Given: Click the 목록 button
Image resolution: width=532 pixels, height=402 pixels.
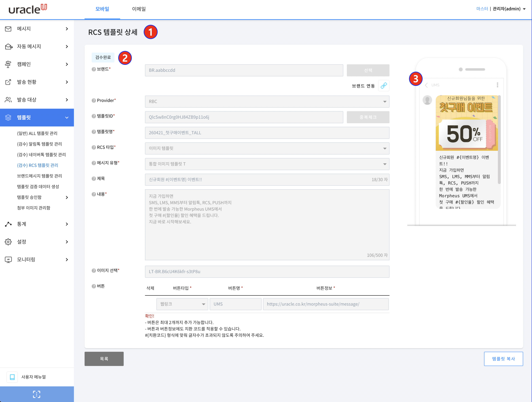Looking at the screenshot, I should click(x=104, y=359).
